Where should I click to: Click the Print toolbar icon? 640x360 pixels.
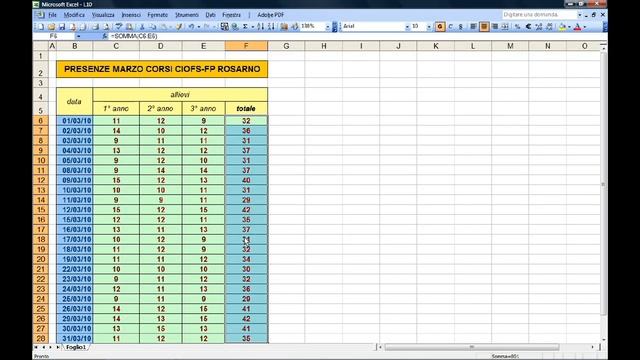click(96, 27)
